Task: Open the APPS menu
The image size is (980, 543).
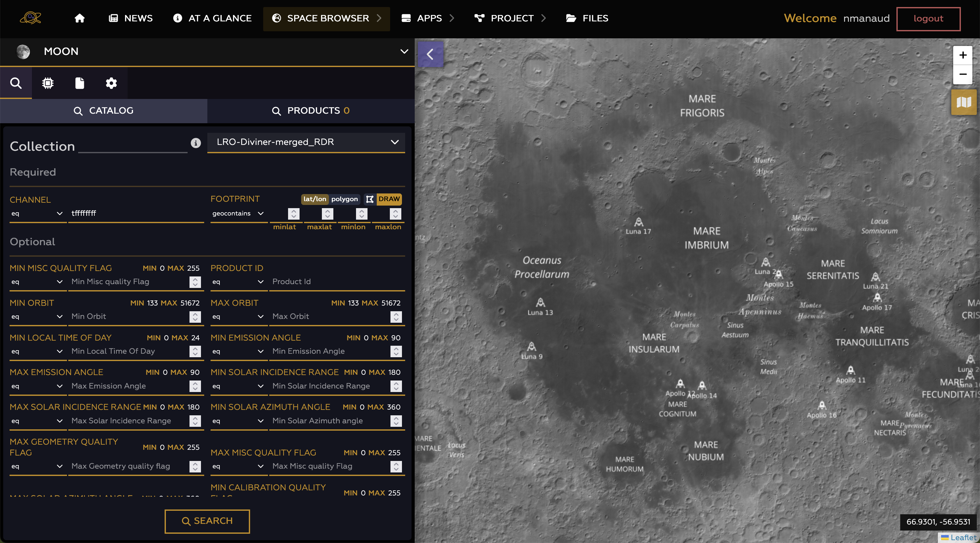Action: click(x=427, y=18)
